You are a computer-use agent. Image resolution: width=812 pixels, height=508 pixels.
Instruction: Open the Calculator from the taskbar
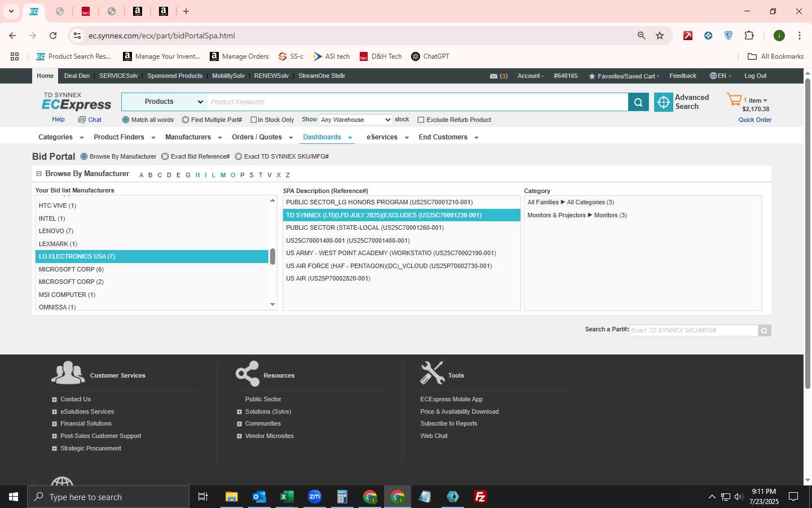[x=342, y=497]
